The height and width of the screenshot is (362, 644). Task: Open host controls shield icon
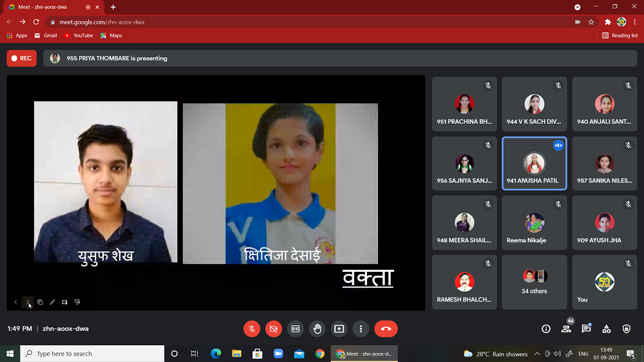627,329
